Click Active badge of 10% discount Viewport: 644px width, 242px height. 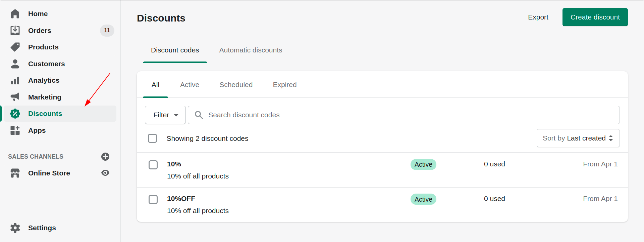pyautogui.click(x=423, y=164)
